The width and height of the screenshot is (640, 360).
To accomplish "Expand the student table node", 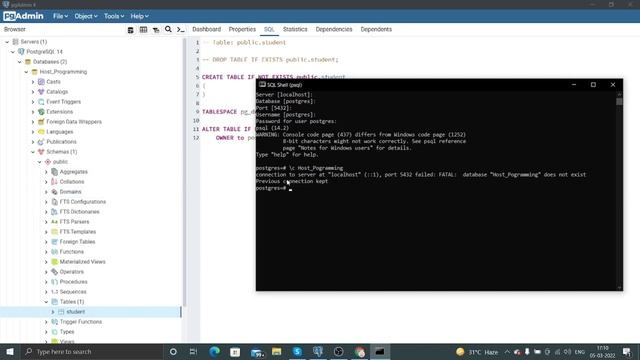I will click(53, 312).
